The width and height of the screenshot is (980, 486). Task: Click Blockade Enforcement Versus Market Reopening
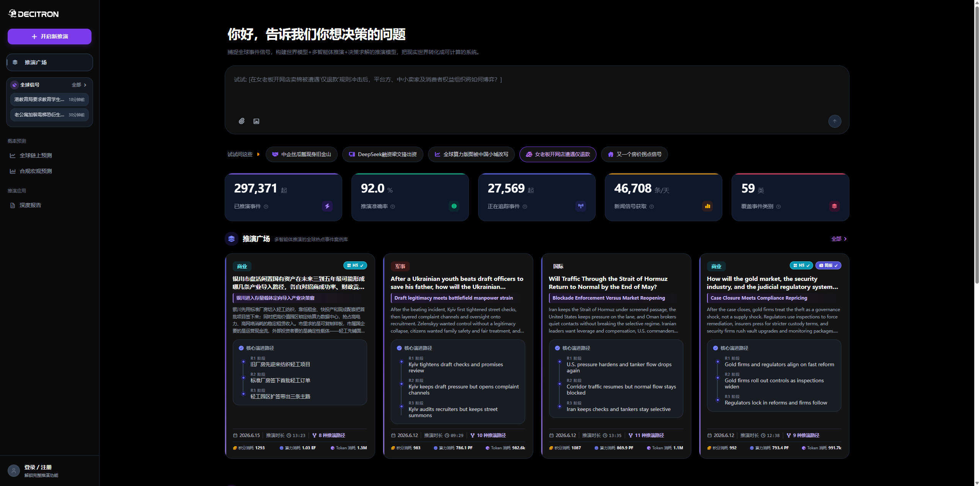[x=609, y=298]
